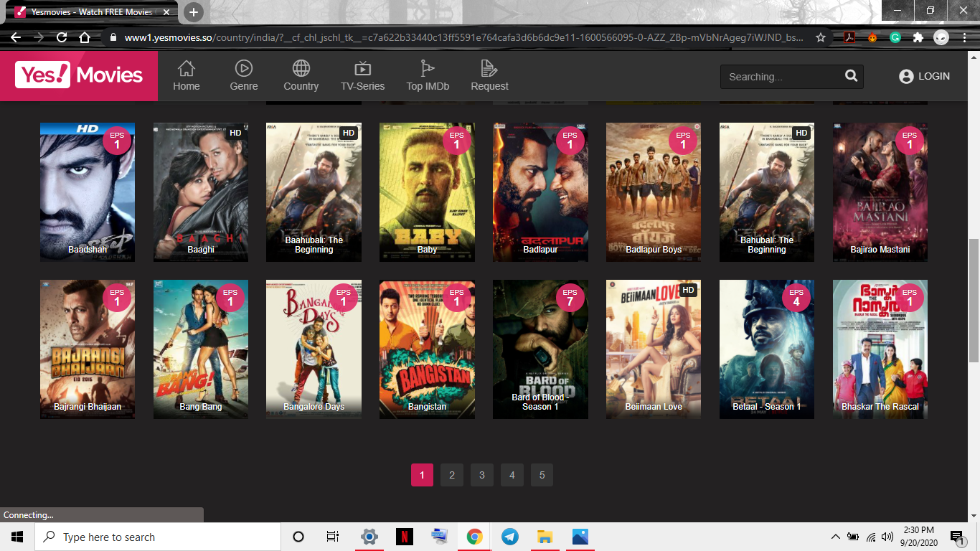Open the Bangistan poster
The width and height of the screenshot is (980, 551).
pyautogui.click(x=427, y=349)
